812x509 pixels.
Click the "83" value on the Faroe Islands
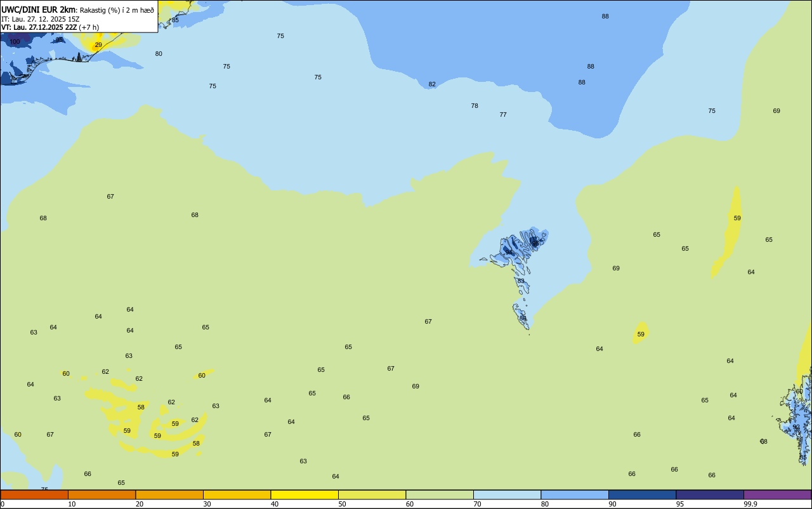pos(521,281)
